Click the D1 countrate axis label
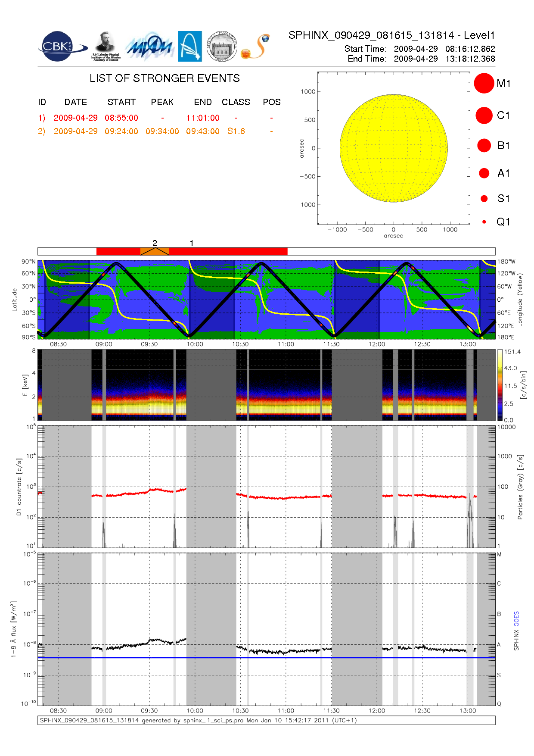The height and width of the screenshot is (756, 534). [19, 487]
